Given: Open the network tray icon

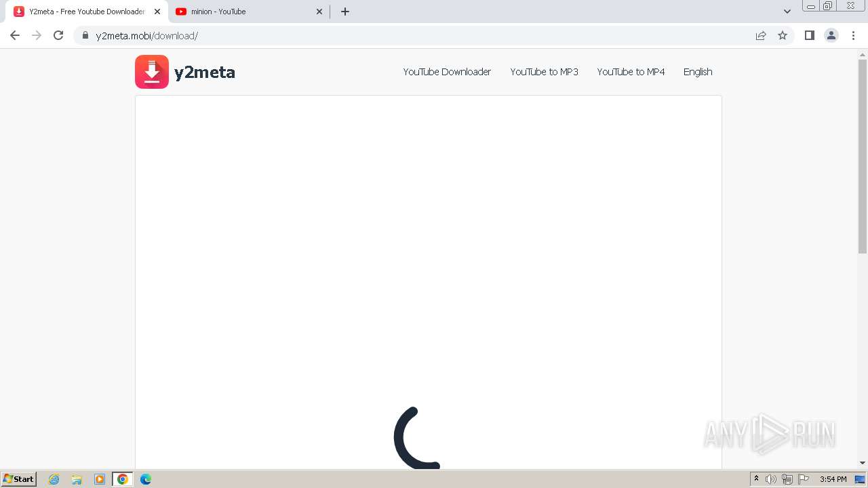Looking at the screenshot, I should click(x=787, y=479).
